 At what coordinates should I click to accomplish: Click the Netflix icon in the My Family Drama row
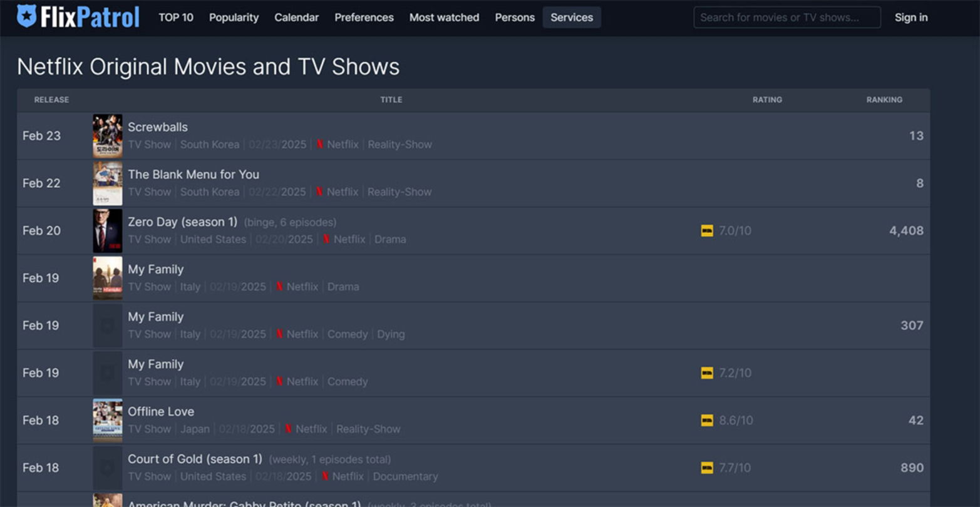pyautogui.click(x=279, y=287)
